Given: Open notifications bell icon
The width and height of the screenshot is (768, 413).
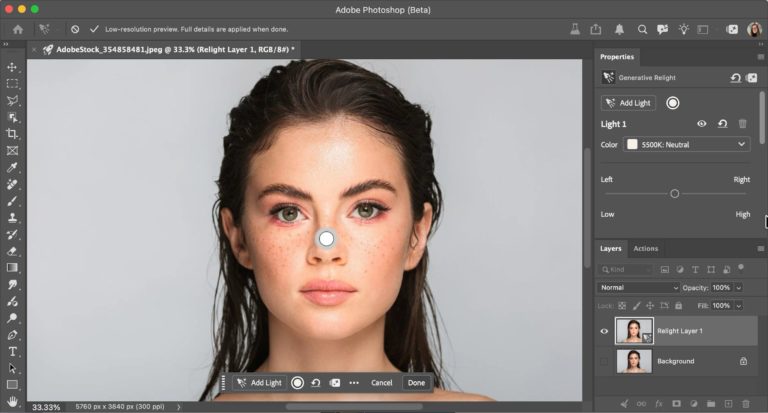Looking at the screenshot, I should click(619, 29).
